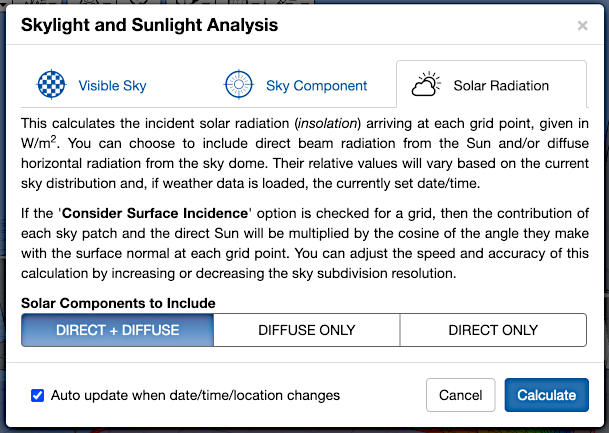Click the Visible Sky checkered globe icon
Viewport: 609px width, 433px height.
[x=51, y=85]
